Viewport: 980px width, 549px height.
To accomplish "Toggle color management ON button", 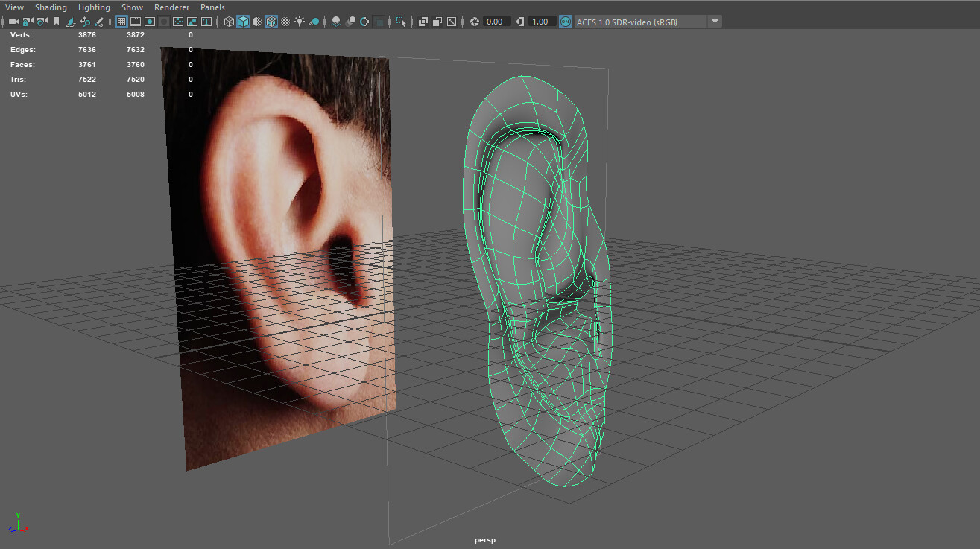I will point(566,22).
